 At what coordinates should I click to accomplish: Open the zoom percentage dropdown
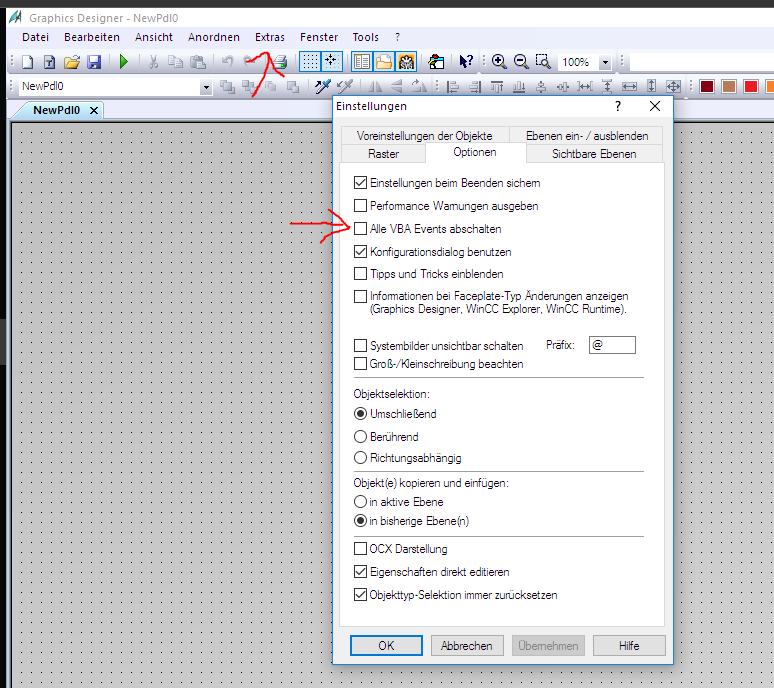click(x=605, y=62)
